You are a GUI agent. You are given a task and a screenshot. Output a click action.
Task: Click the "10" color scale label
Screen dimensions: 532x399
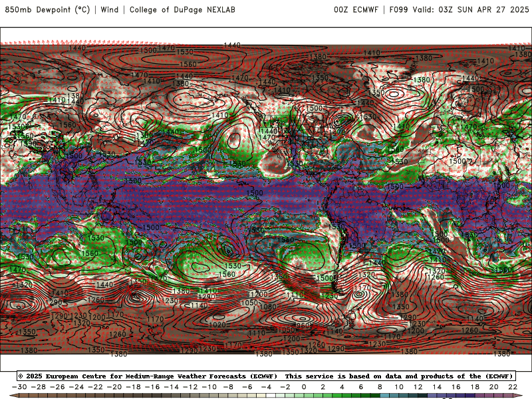(398, 387)
